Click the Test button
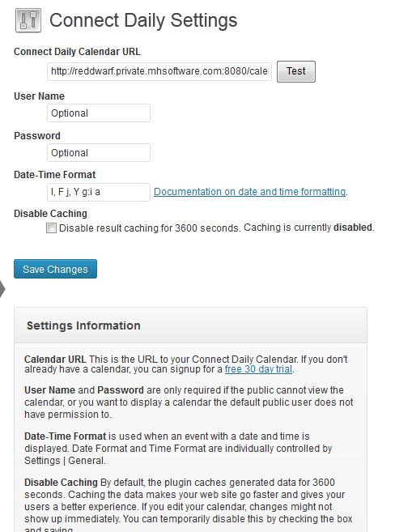 pyautogui.click(x=296, y=71)
